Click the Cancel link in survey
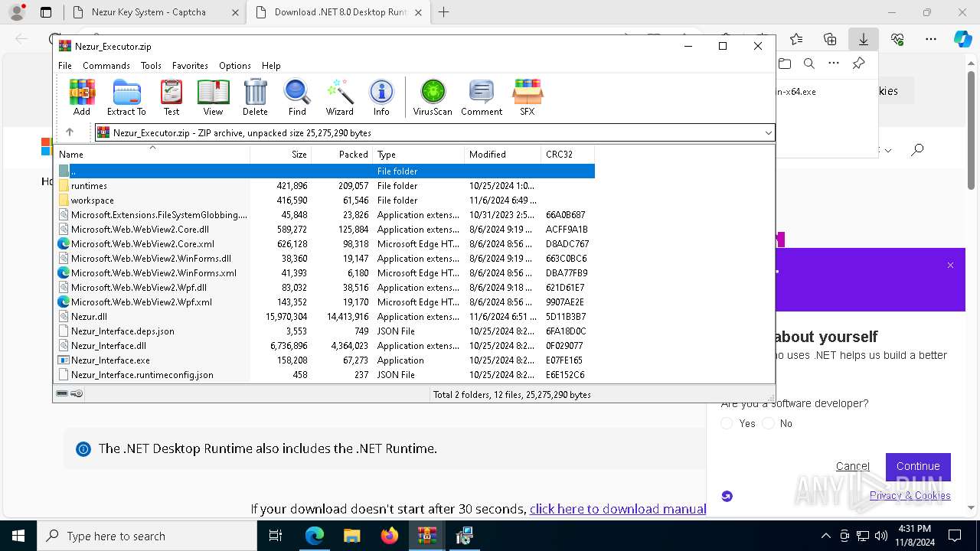This screenshot has height=551, width=980. [853, 466]
